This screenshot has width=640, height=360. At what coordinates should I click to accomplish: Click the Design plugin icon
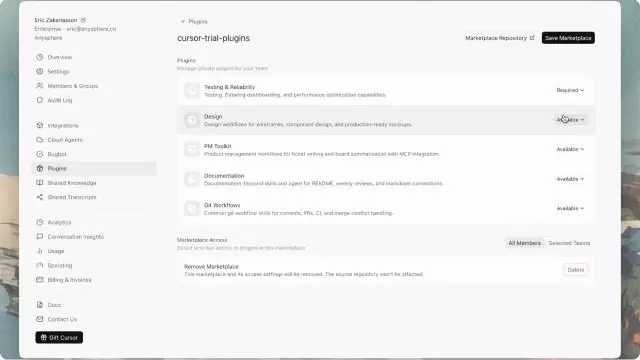(x=192, y=120)
